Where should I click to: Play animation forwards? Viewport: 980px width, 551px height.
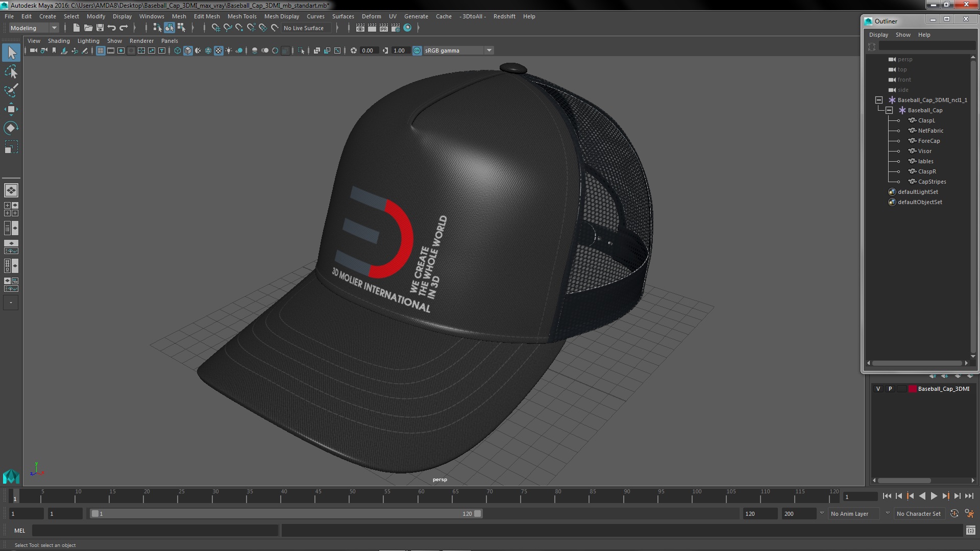click(934, 496)
